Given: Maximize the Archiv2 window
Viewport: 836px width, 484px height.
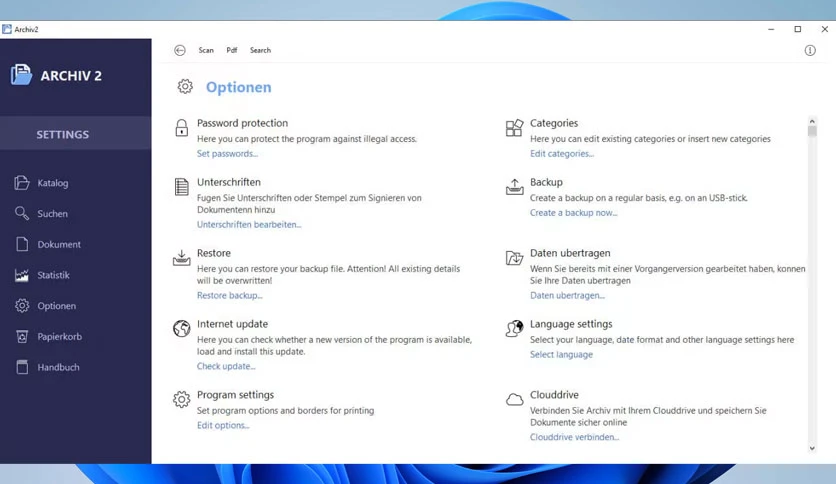Looking at the screenshot, I should tap(798, 29).
